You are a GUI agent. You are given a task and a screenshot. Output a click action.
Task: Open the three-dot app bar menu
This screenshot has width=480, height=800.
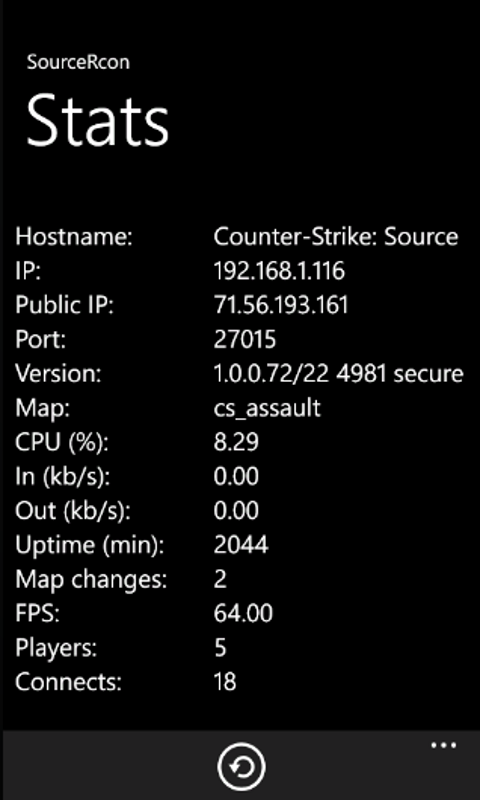tap(443, 745)
